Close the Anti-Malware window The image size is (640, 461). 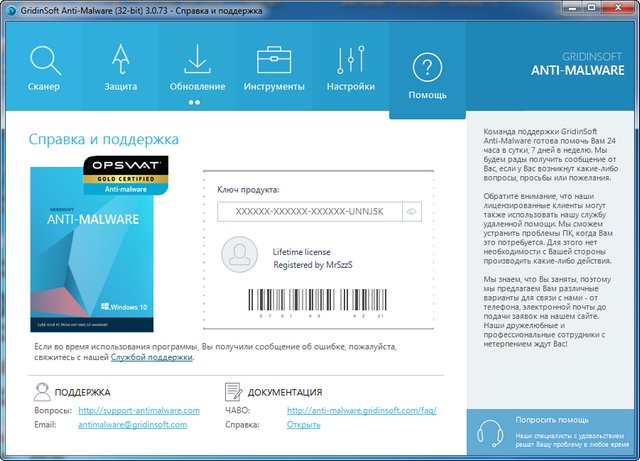(618, 8)
